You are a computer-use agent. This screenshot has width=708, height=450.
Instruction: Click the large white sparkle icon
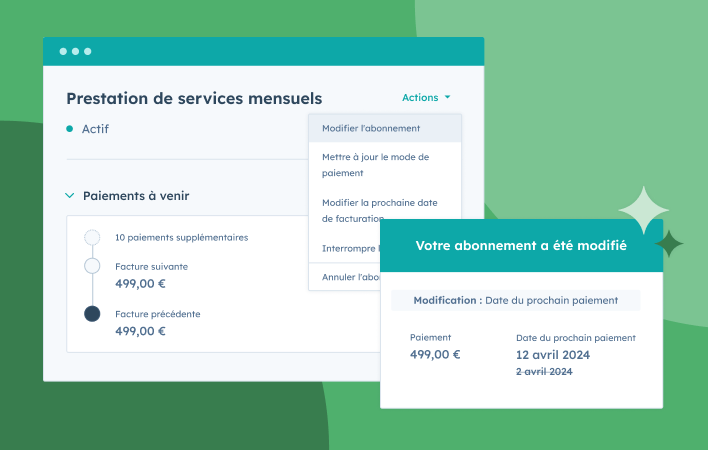[643, 210]
